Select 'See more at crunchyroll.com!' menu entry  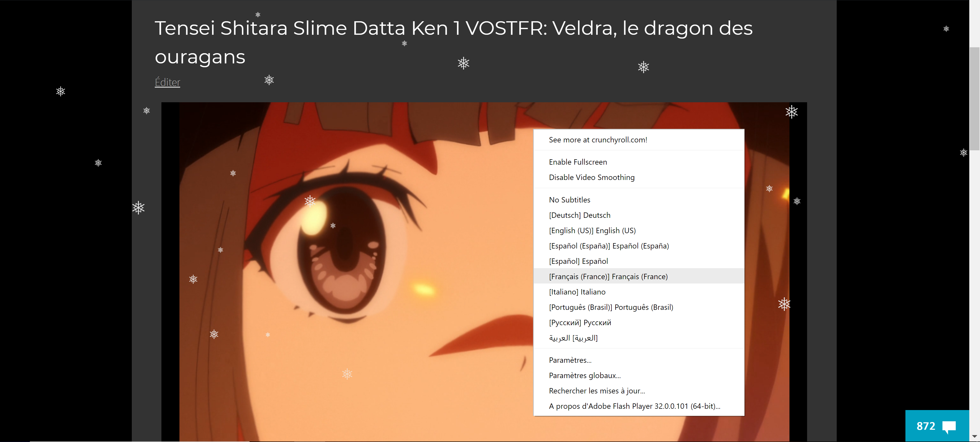point(639,140)
